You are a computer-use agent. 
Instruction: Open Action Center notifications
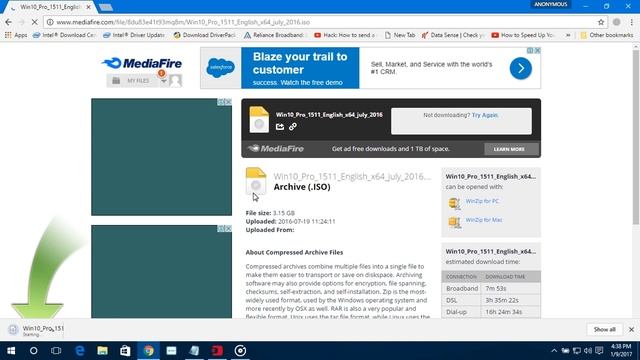pyautogui.click(x=599, y=351)
